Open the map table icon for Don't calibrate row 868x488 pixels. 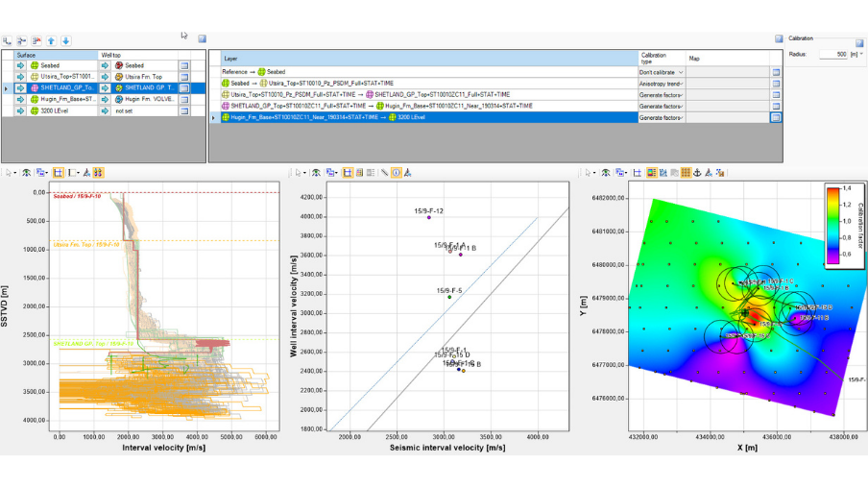[x=776, y=72]
